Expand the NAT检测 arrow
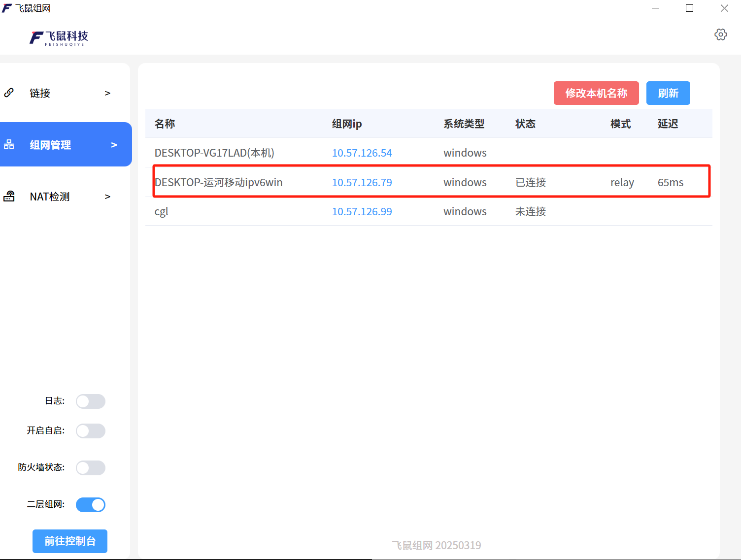 [107, 197]
